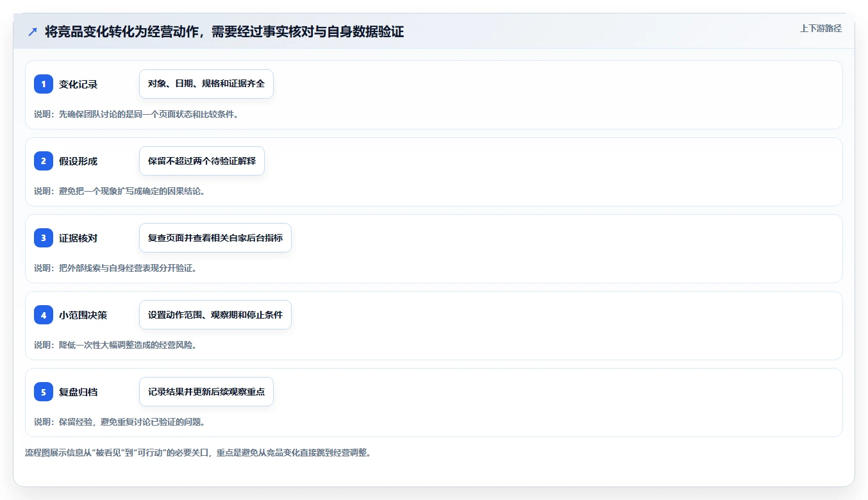Viewport: 868px width, 500px height.
Task: Click the 设置动作范围、观察期和停止条件 chip
Action: (x=215, y=315)
